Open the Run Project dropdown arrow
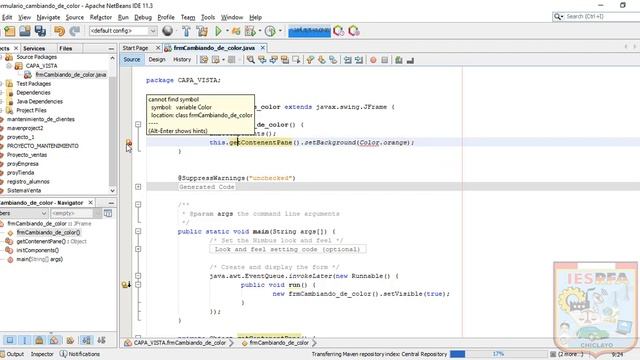 tap(227, 31)
